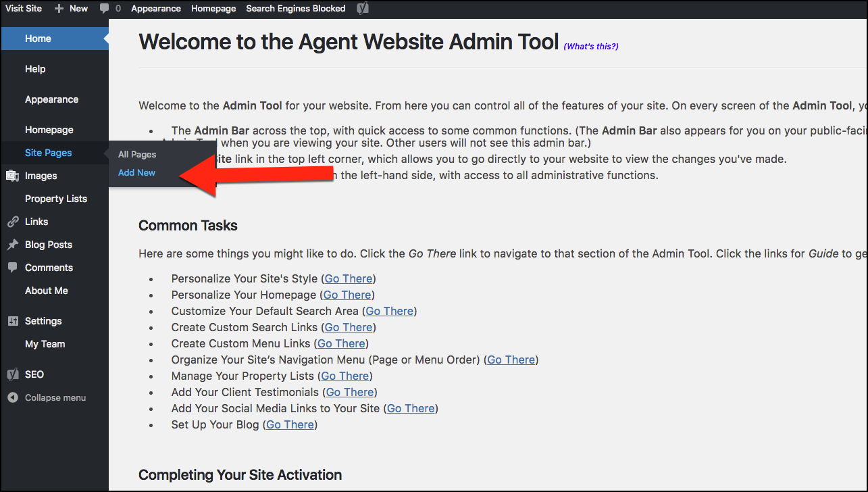Click the plus icon beside New

coord(59,9)
